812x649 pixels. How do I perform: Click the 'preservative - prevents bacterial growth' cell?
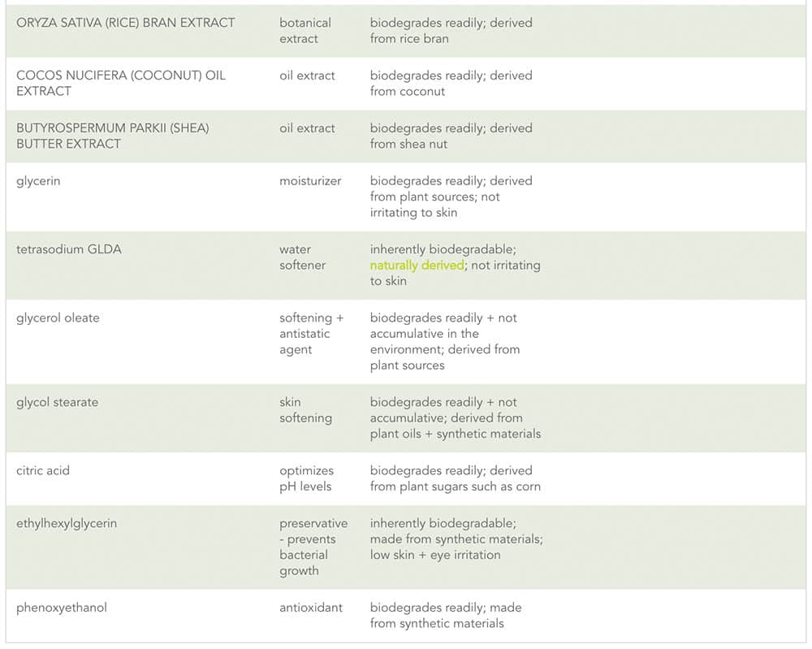[x=313, y=547]
